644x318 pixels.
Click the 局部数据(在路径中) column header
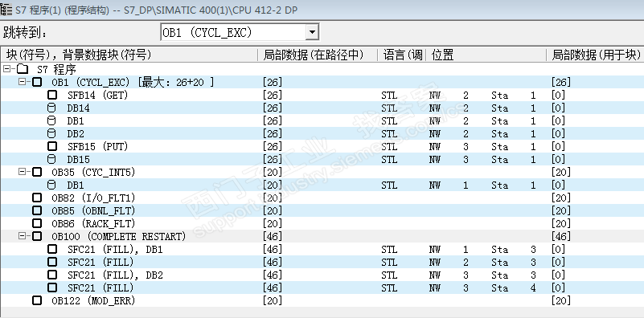point(318,55)
